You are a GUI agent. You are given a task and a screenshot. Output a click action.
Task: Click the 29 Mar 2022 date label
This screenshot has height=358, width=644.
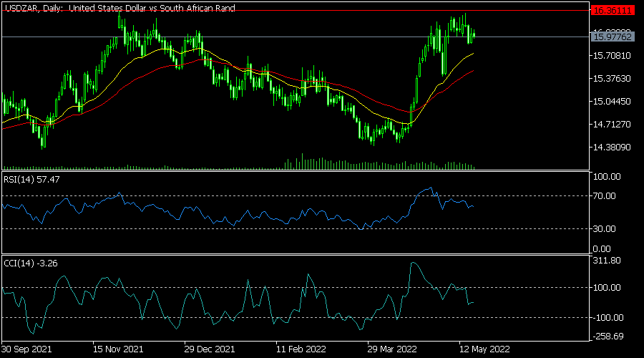392,349
